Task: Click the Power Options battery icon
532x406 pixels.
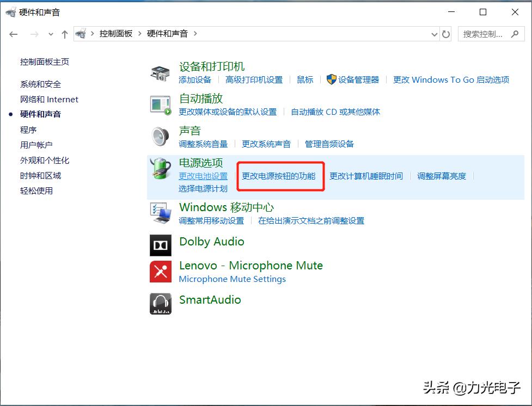Action: coord(160,169)
